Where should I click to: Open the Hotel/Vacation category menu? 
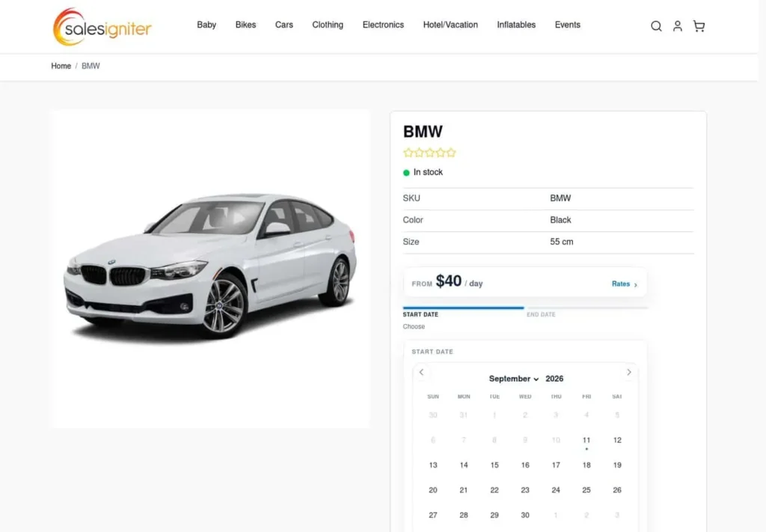pos(450,25)
